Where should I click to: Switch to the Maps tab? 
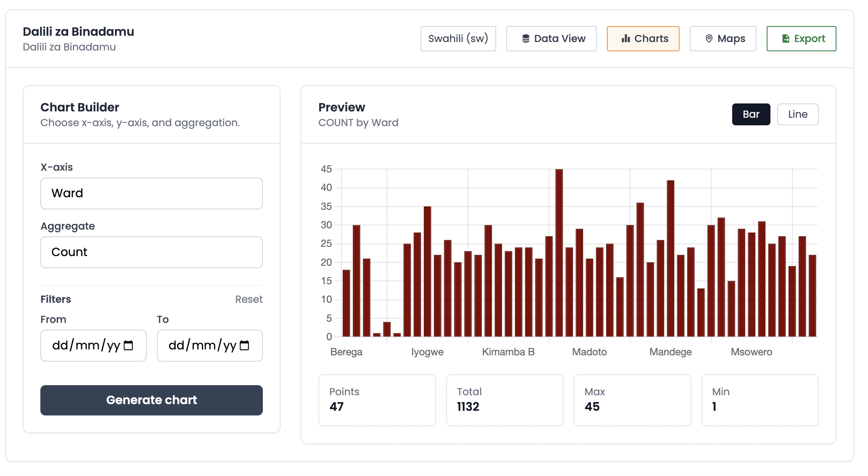723,38
